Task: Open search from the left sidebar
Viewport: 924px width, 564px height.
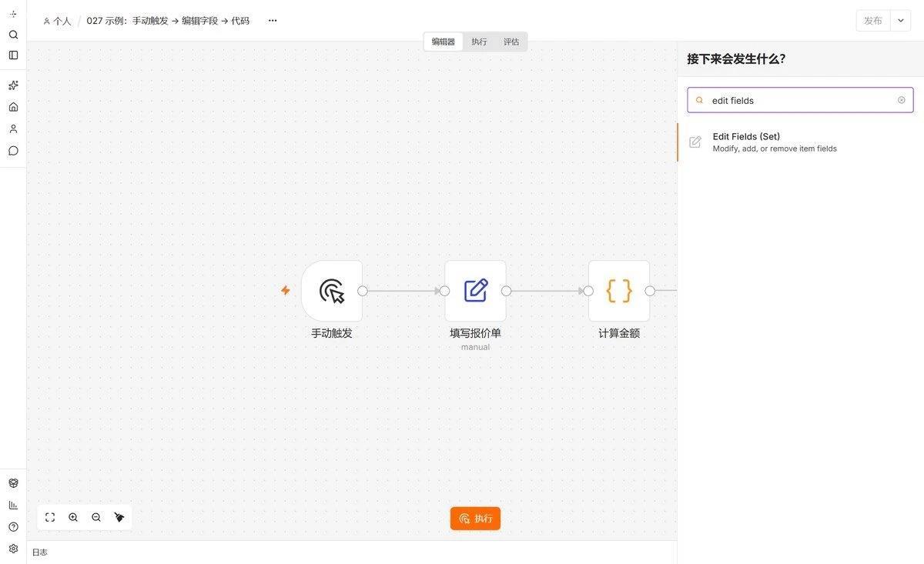Action: (13, 35)
